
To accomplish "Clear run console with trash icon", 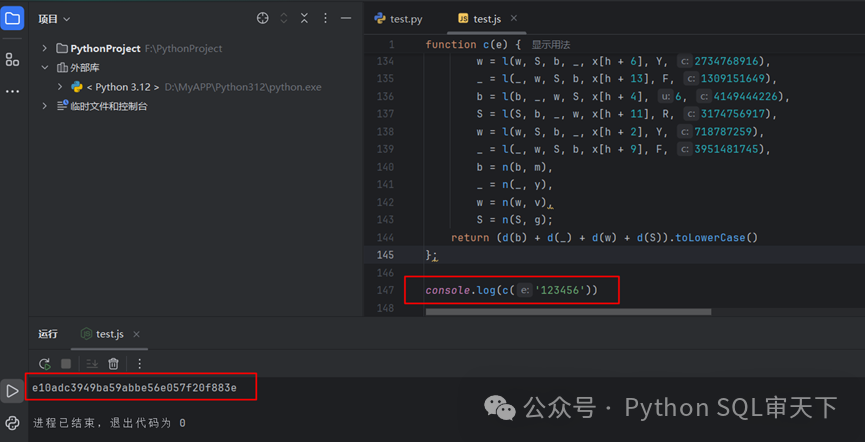I will (113, 364).
